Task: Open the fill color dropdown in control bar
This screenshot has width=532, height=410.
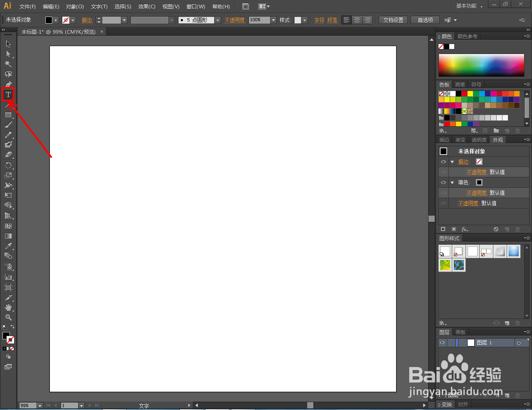Action: (56, 20)
